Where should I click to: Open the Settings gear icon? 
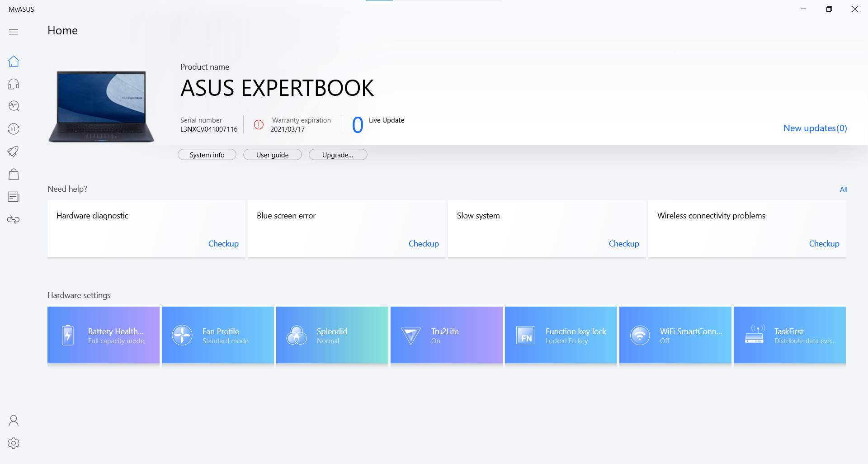point(14,443)
